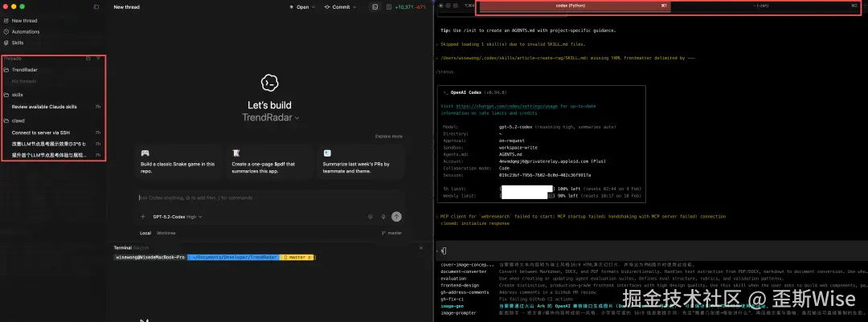Open Automations from the sidebar
Screen dimensions: 868x322
(x=26, y=31)
